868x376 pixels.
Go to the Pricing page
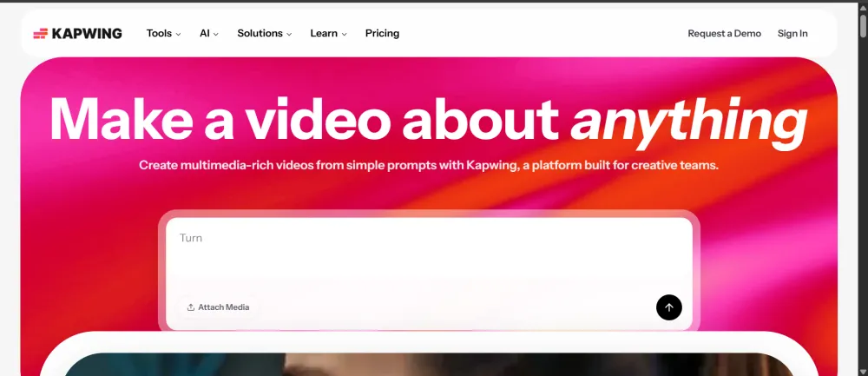(x=382, y=33)
